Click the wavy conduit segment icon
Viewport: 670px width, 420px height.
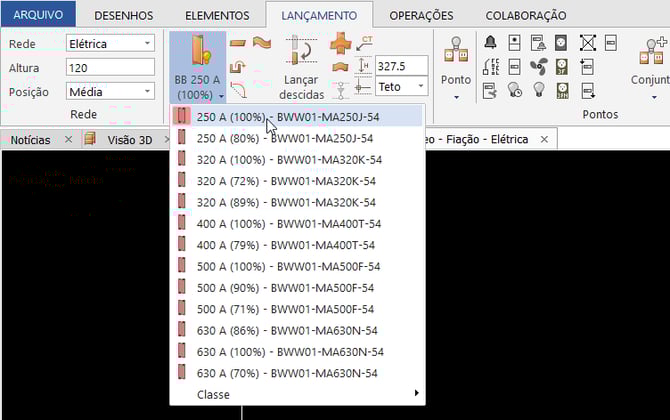pos(262,42)
